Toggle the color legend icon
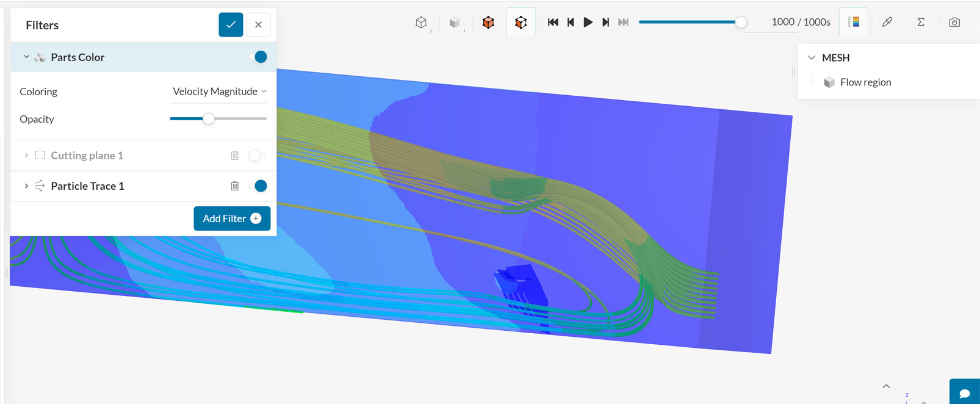The image size is (980, 404). pyautogui.click(x=854, y=22)
